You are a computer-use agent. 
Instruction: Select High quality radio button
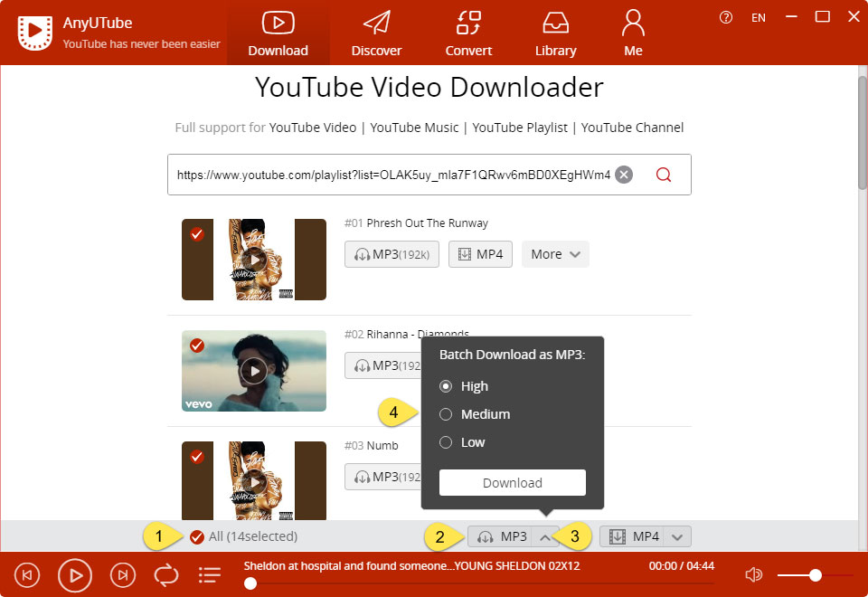click(x=446, y=386)
